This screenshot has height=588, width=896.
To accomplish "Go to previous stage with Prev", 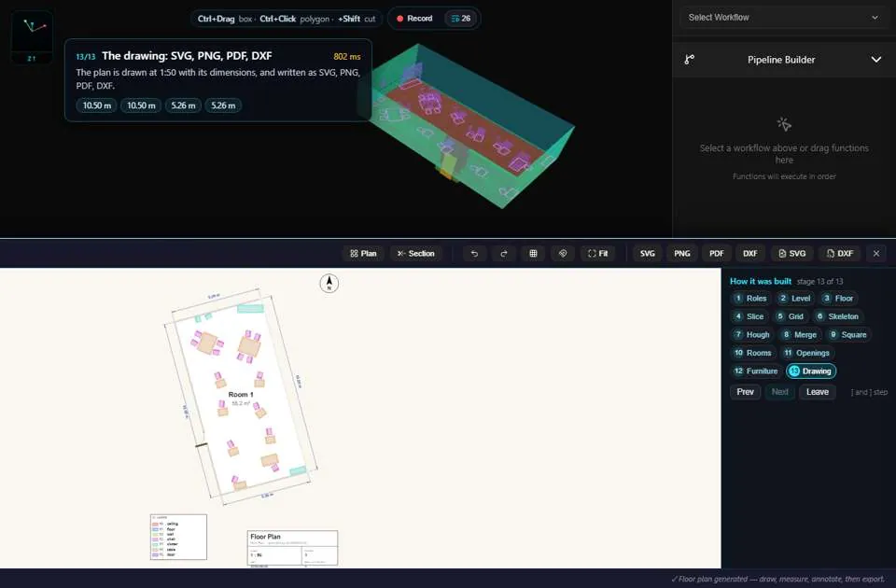I will click(745, 392).
